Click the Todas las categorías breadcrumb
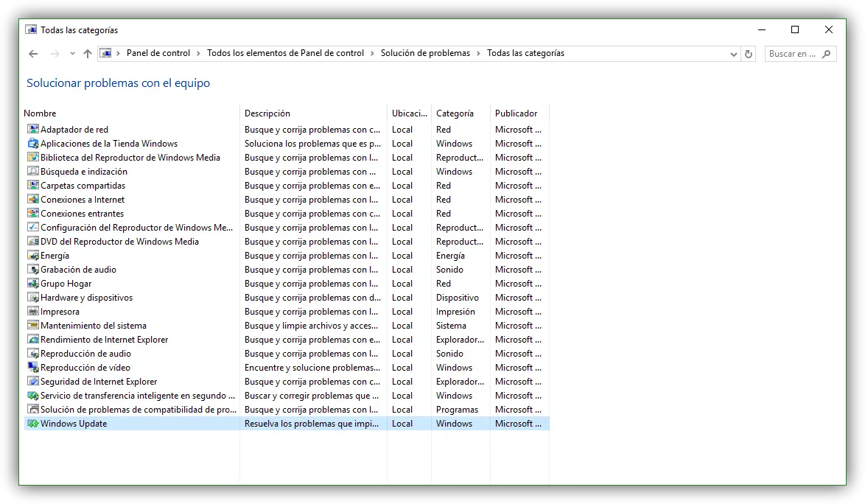The width and height of the screenshot is (865, 504). pyautogui.click(x=526, y=53)
